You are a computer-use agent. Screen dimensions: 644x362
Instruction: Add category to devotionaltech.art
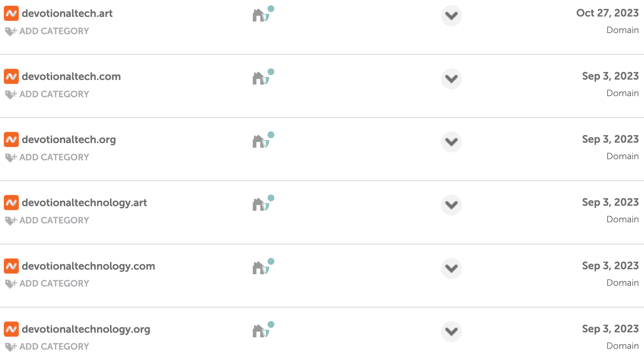(47, 31)
